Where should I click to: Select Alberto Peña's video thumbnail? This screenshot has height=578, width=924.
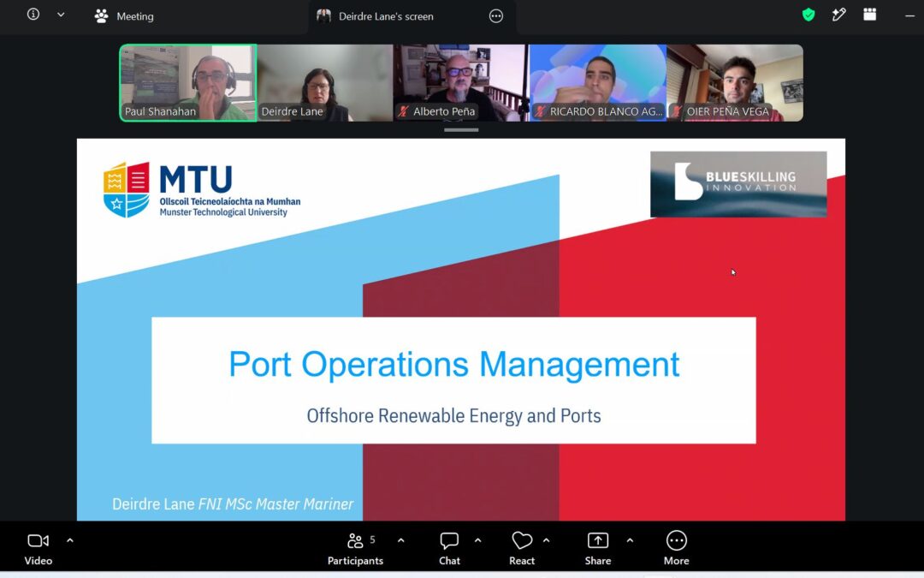pos(461,82)
